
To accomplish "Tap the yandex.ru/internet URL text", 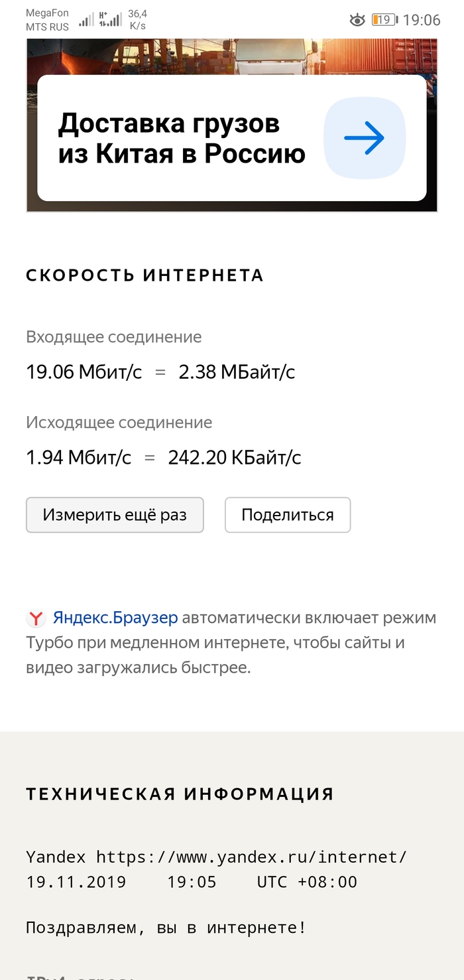I will pyautogui.click(x=251, y=857).
